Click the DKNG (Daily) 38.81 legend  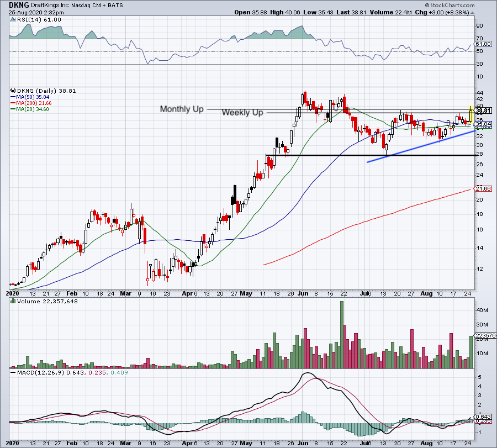point(46,91)
